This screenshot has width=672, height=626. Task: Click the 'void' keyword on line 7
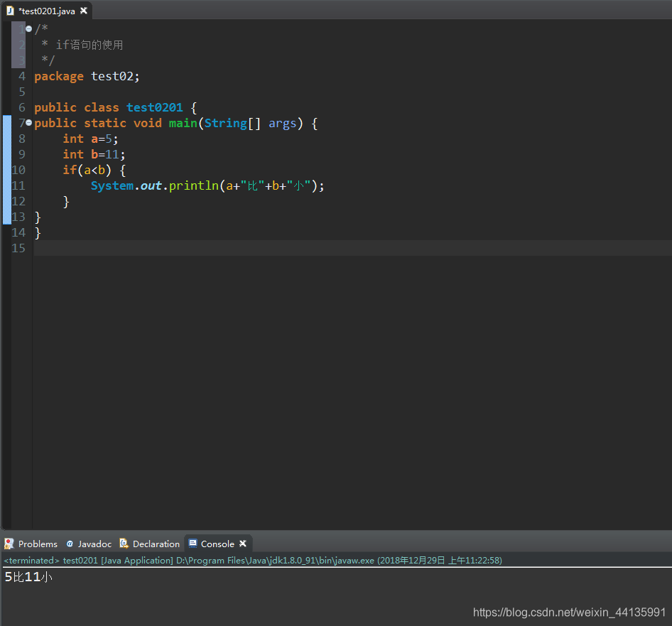click(148, 124)
